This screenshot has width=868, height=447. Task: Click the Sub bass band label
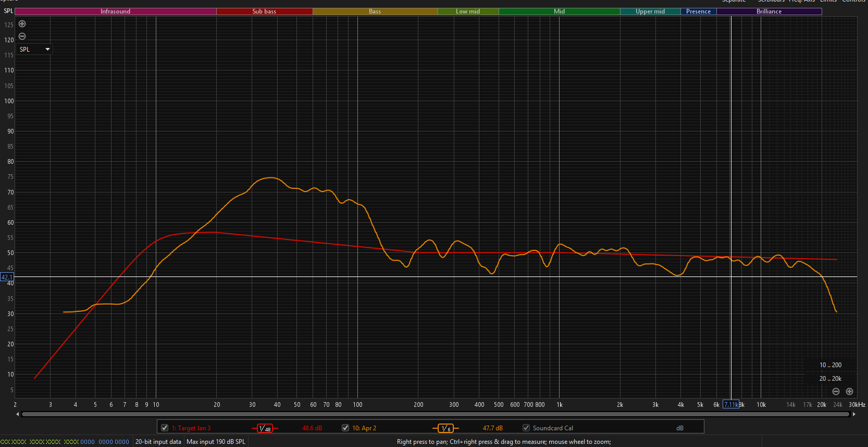(x=264, y=11)
